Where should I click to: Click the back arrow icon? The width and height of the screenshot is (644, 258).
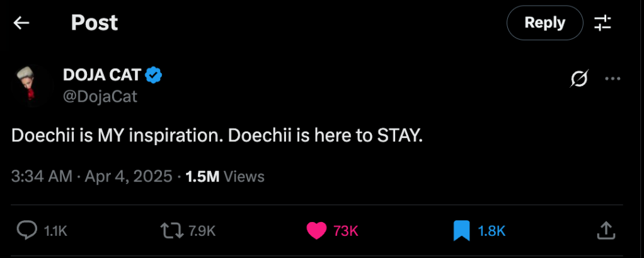point(22,23)
